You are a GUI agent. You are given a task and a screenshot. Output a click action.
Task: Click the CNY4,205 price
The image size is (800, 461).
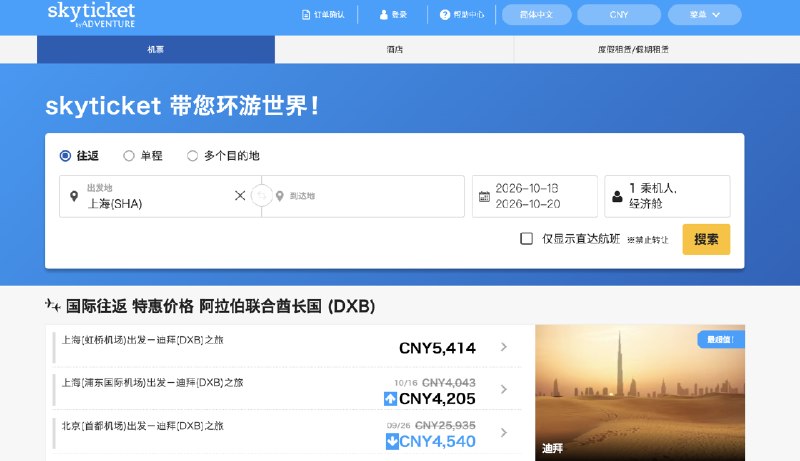437,399
